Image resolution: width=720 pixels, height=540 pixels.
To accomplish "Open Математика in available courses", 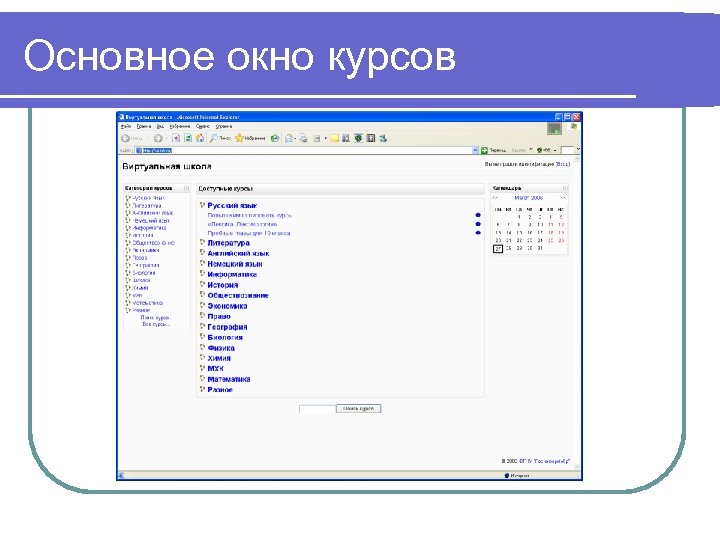I will coord(229,379).
